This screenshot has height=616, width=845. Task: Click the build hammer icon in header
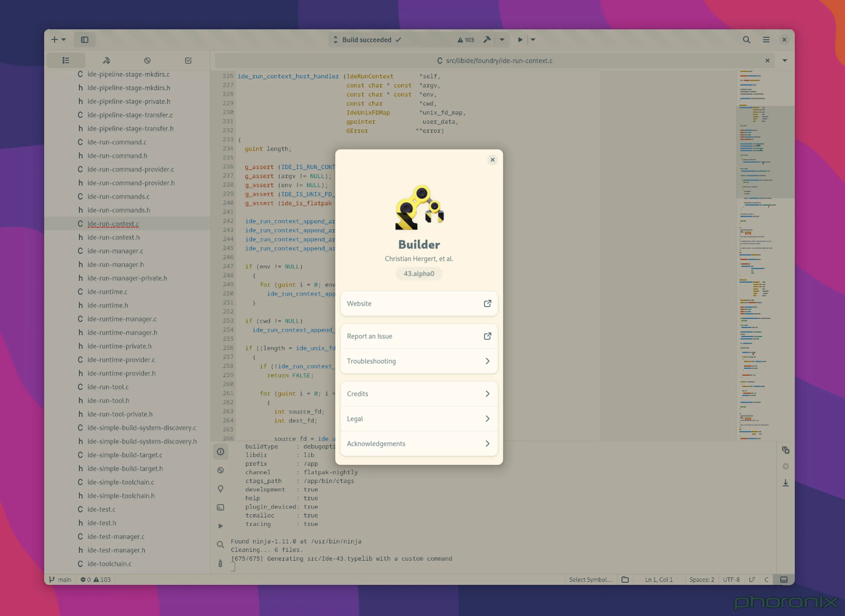click(487, 40)
